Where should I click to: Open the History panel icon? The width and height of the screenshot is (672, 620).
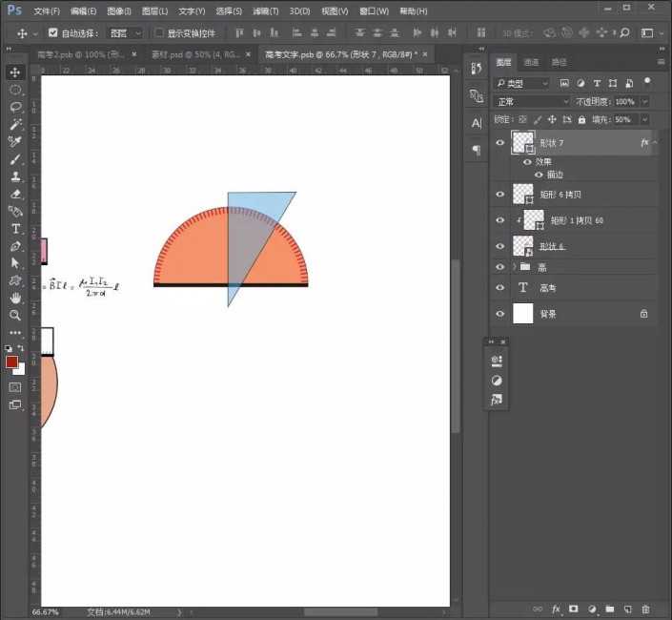click(477, 69)
